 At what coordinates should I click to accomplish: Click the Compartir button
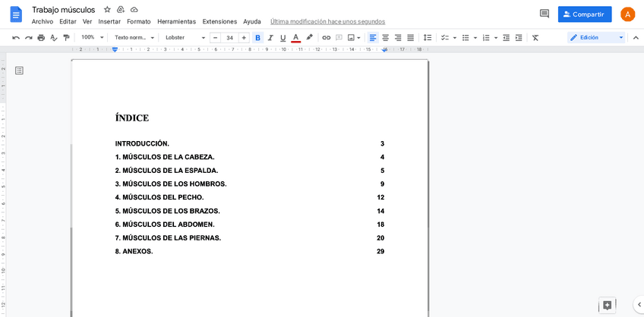584,14
